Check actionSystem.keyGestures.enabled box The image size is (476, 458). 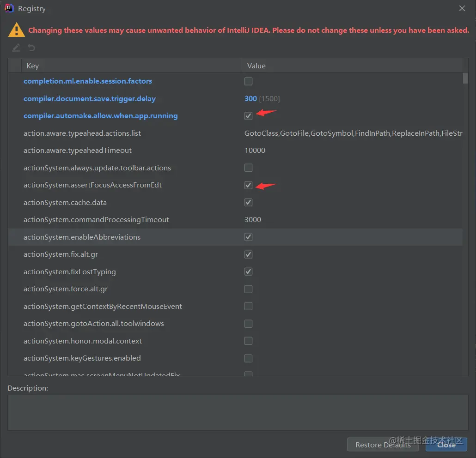[x=248, y=358]
